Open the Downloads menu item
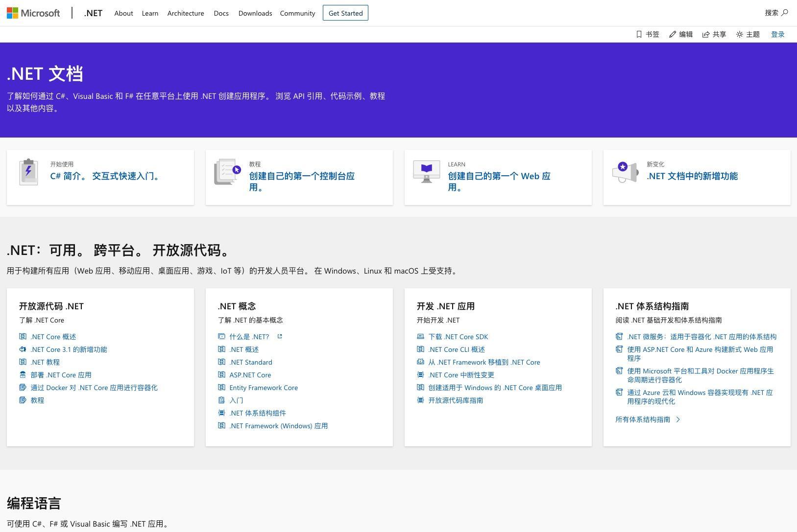Screen dimensions: 797x532 point(255,13)
